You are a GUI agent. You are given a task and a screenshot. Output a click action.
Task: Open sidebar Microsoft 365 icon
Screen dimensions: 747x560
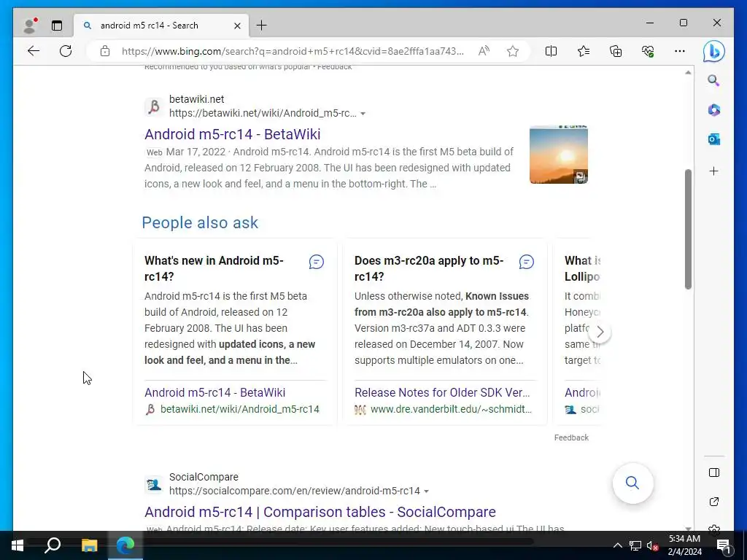[x=713, y=110]
